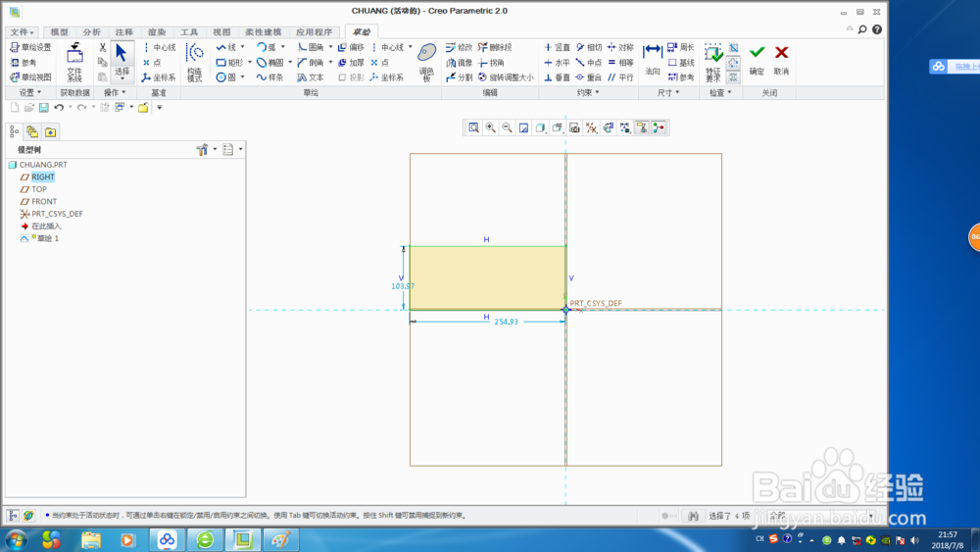
Task: Apply the 平行 (parallel) constraint
Action: [x=620, y=77]
